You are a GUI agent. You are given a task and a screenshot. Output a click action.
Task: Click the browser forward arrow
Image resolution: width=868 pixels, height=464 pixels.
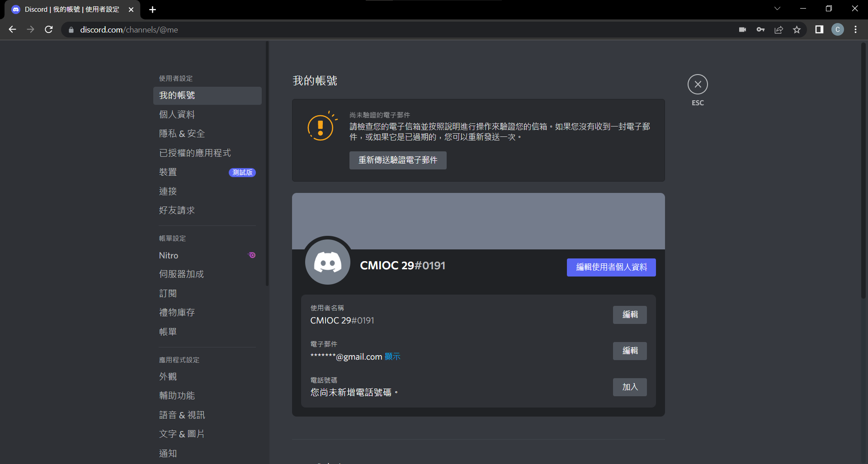[30, 29]
